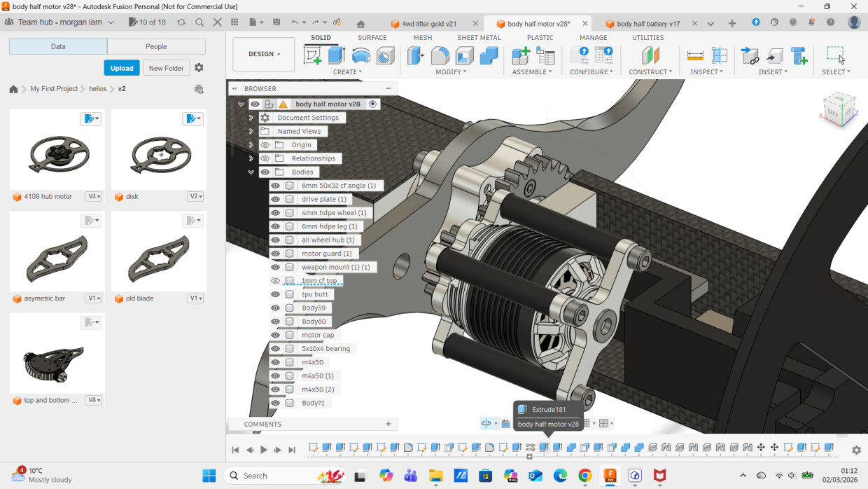The width and height of the screenshot is (868, 489).
Task: Open the CREATE dropdown menu
Action: [347, 72]
